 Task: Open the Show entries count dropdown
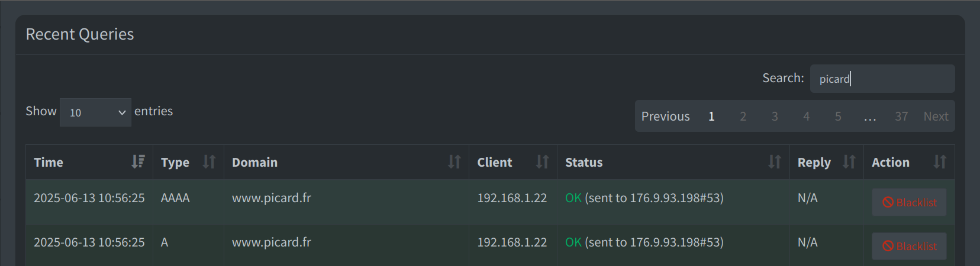pyautogui.click(x=95, y=112)
